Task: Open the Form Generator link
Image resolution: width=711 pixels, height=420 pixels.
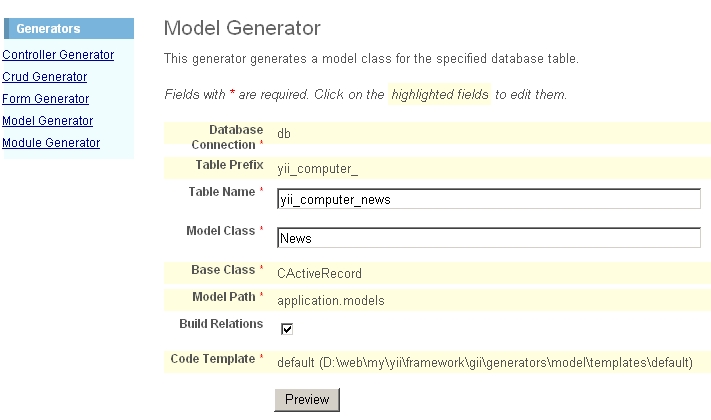Action: [x=46, y=99]
